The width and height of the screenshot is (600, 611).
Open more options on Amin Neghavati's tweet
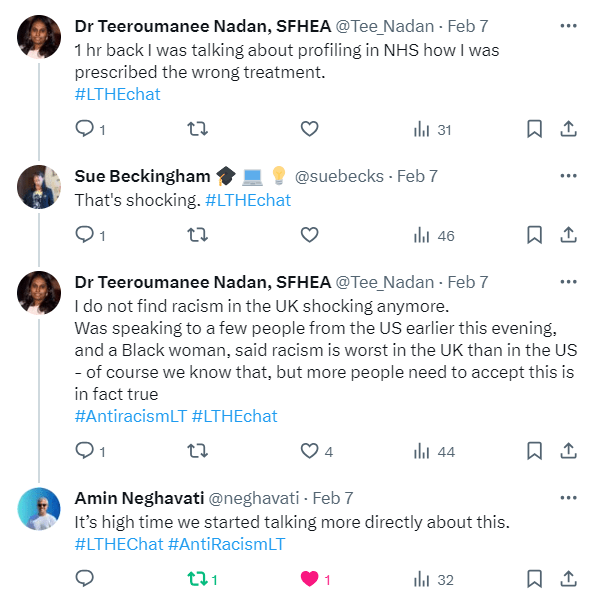click(x=568, y=498)
